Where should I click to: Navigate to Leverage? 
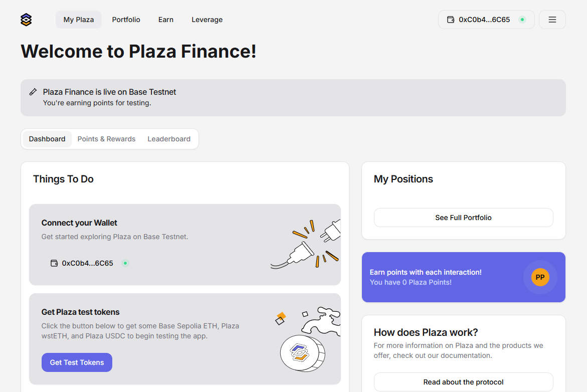tap(207, 20)
